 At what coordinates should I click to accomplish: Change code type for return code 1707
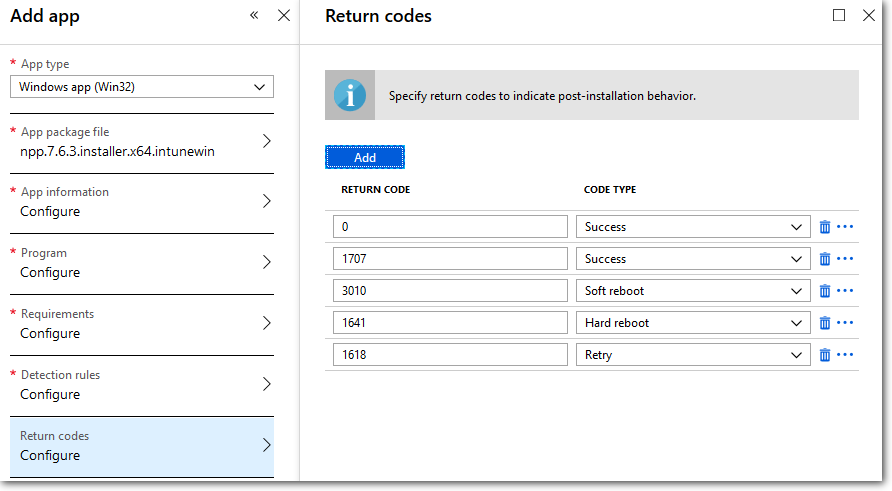coord(693,259)
